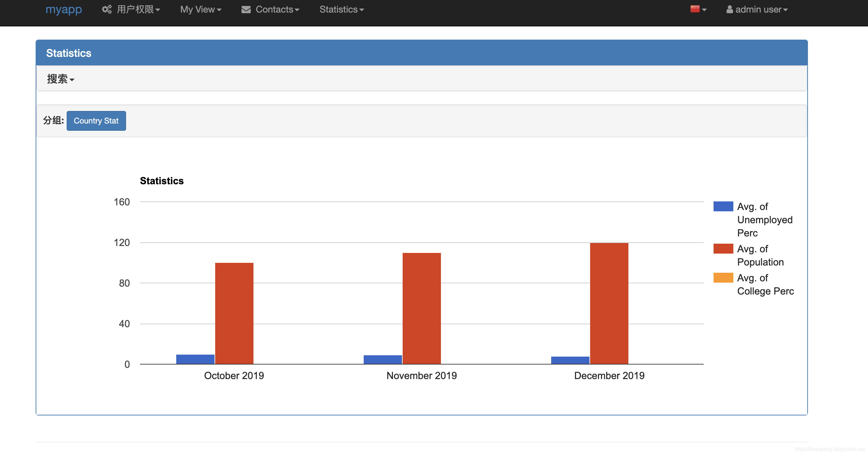The image size is (868, 455).
Task: Click the China flag language icon
Action: tap(695, 9)
